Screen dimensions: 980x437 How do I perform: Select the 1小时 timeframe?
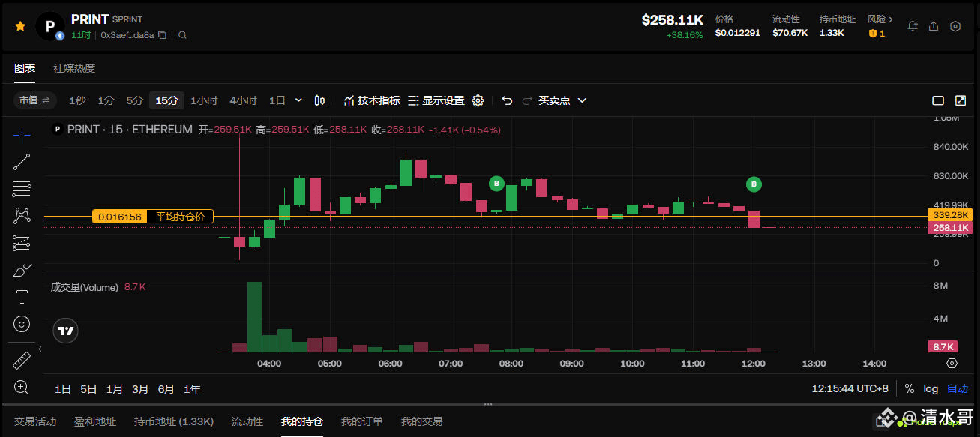click(x=204, y=100)
